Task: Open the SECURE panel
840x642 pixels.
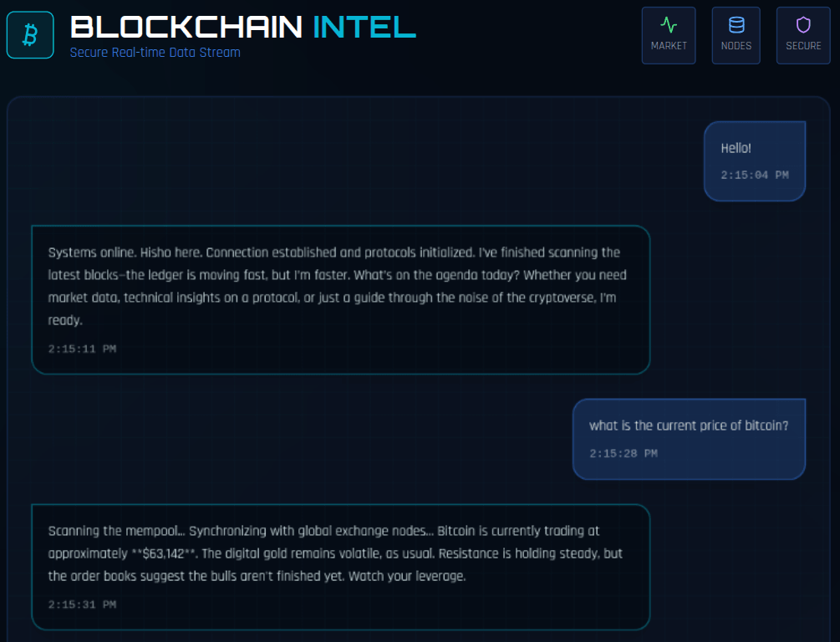Action: coord(803,35)
